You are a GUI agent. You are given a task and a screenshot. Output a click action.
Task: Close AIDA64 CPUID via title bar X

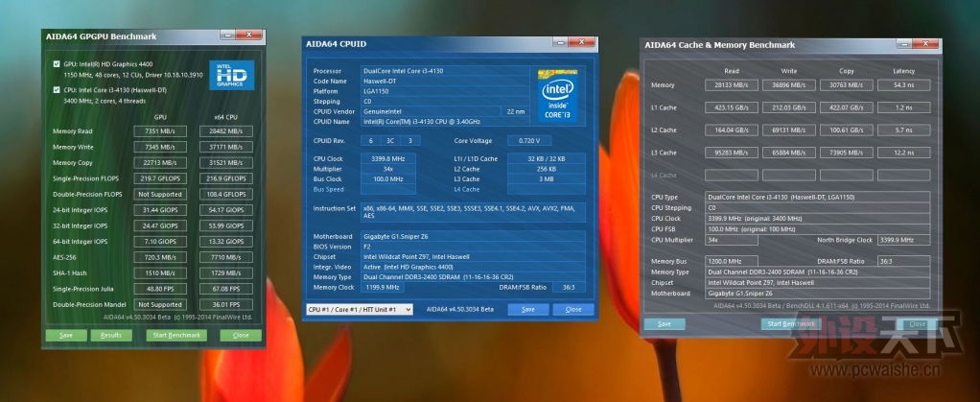(582, 42)
